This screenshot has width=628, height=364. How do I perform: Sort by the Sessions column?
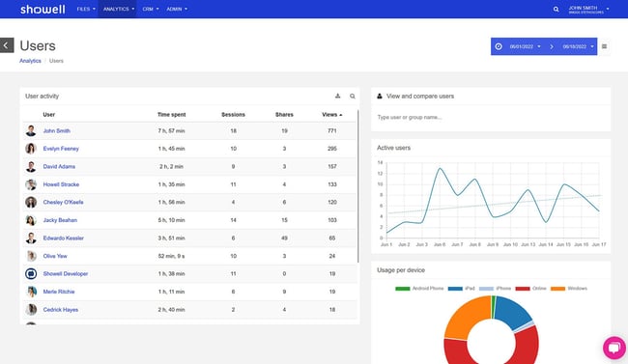(x=233, y=115)
